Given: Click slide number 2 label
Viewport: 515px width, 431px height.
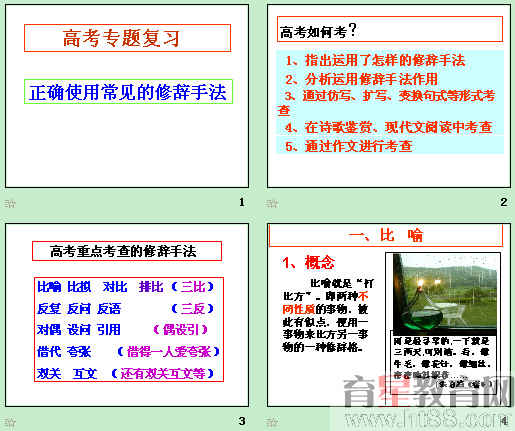Looking at the screenshot, I should (x=504, y=202).
